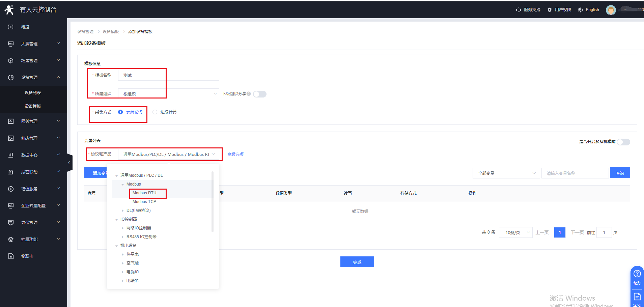Viewport: 644px width, 307px height.
Task: Collapse the sidebar using the arrow handle
Action: pos(69,163)
